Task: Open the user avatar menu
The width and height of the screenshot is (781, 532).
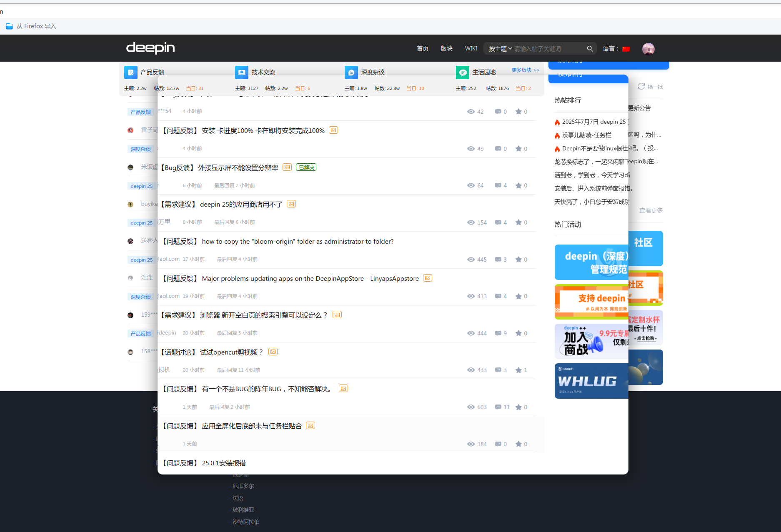Action: coord(648,49)
